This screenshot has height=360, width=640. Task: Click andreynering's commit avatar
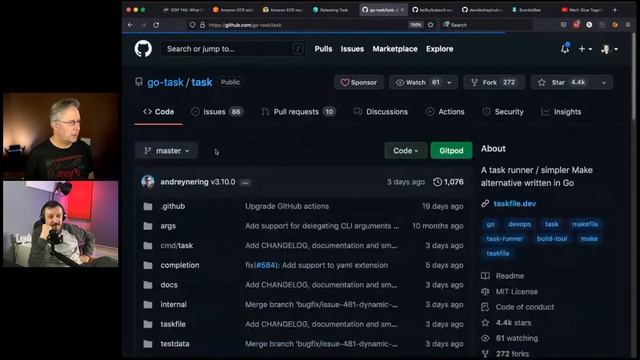(148, 182)
